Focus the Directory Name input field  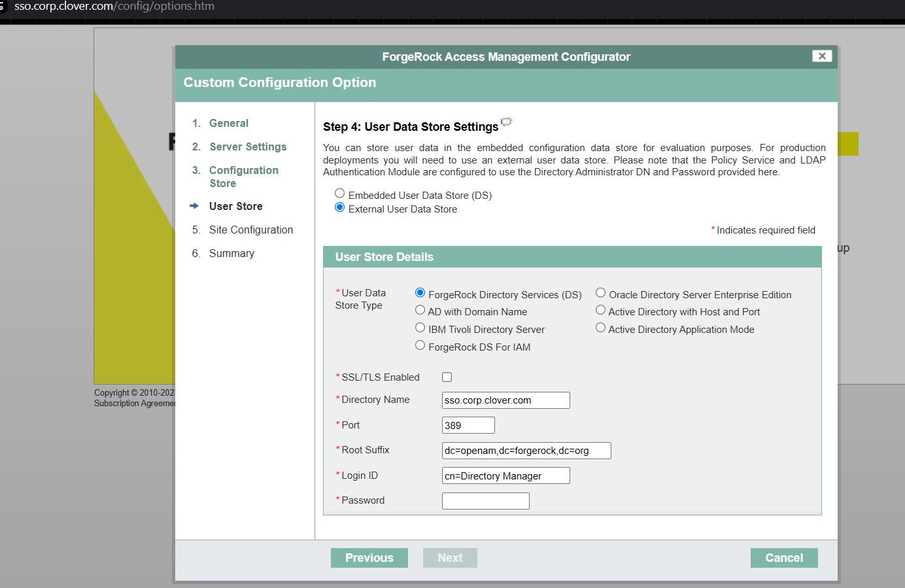pyautogui.click(x=506, y=400)
